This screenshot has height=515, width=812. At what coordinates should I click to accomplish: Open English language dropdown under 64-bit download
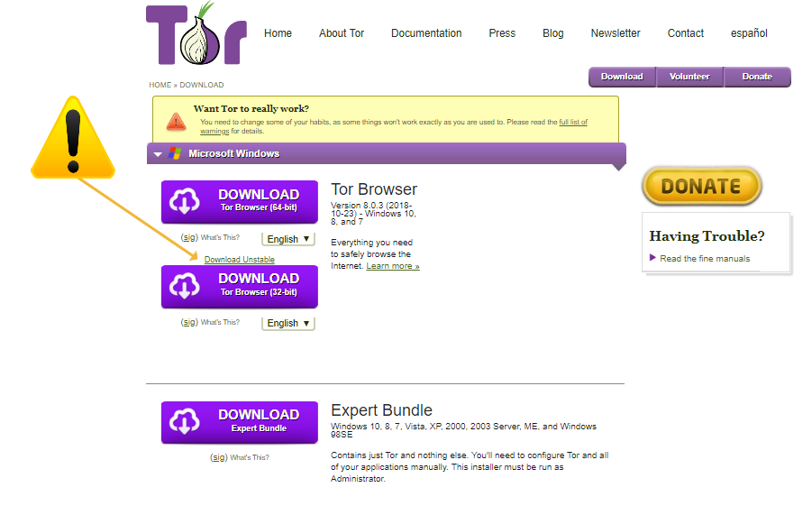coord(288,239)
